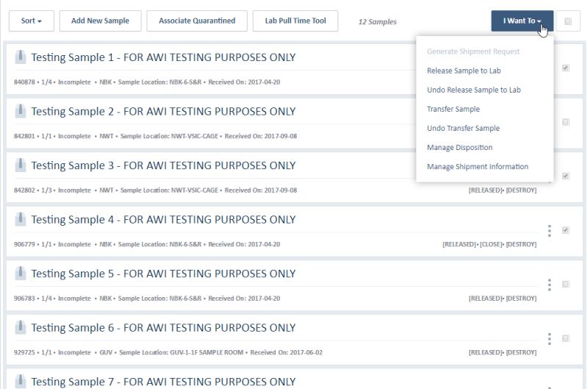Click Add New Sample button
Screen dimensions: 588x389
click(x=100, y=21)
